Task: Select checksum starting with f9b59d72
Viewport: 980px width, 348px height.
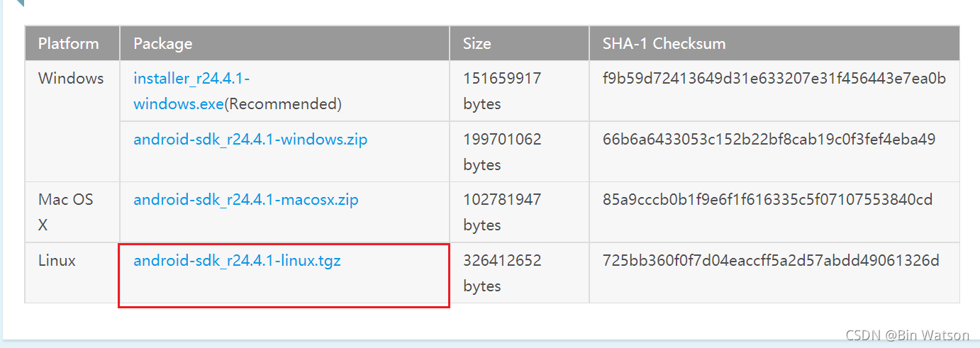Action: click(x=774, y=78)
